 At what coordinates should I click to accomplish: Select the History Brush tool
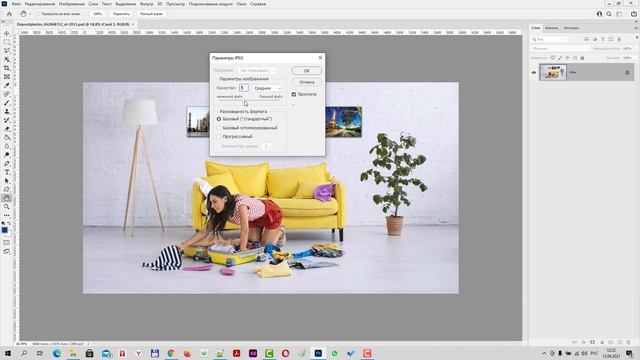tap(7, 120)
